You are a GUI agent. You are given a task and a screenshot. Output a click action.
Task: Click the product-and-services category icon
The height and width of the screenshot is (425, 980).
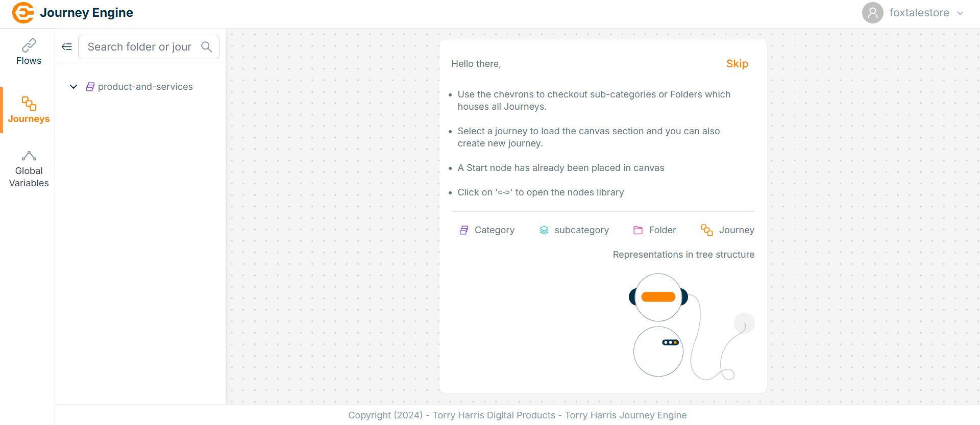pos(90,87)
